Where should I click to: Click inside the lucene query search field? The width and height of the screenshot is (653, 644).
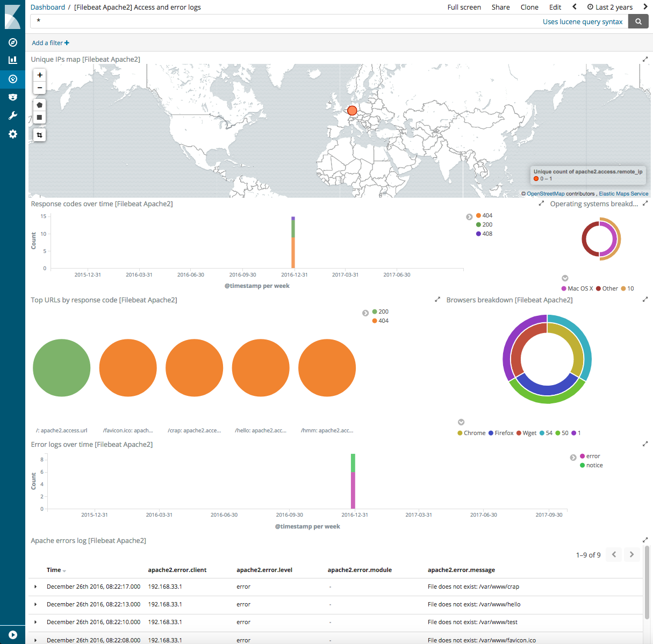pyautogui.click(x=215, y=21)
